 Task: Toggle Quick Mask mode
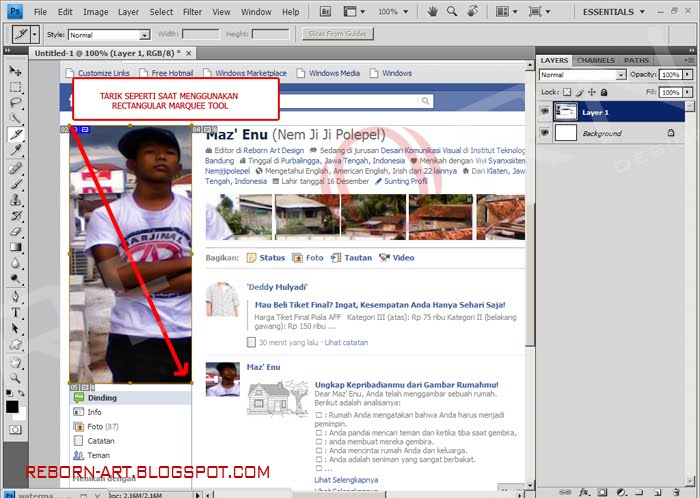point(15,429)
